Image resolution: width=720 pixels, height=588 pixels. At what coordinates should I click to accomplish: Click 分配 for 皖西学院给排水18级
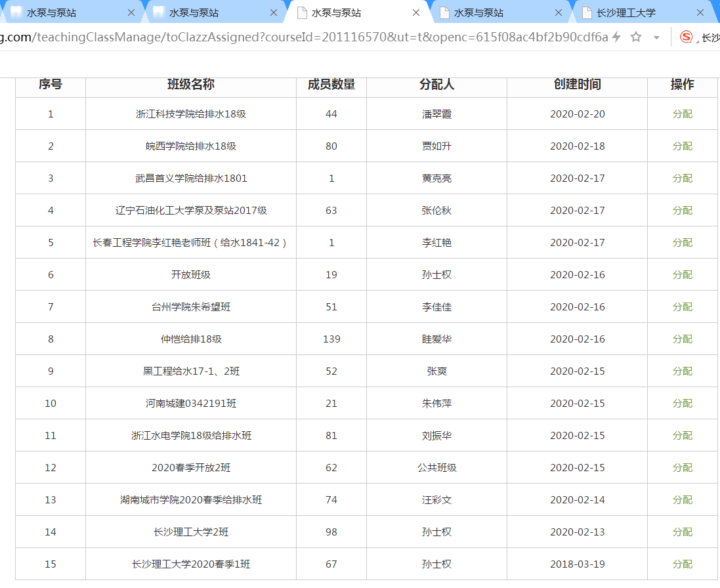682,146
